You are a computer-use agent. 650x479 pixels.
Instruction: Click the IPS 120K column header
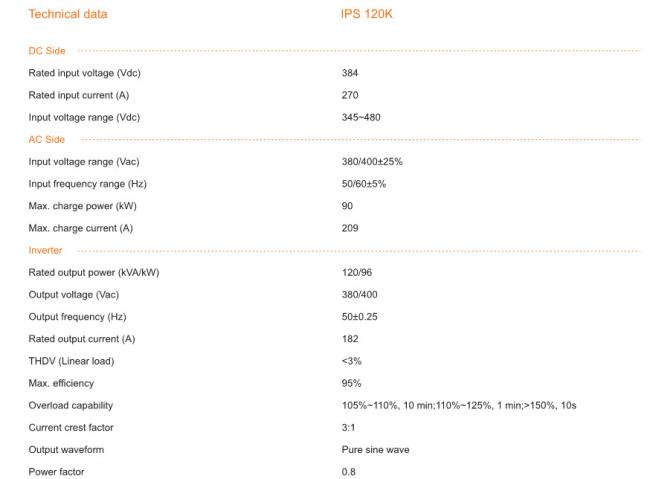pos(366,15)
